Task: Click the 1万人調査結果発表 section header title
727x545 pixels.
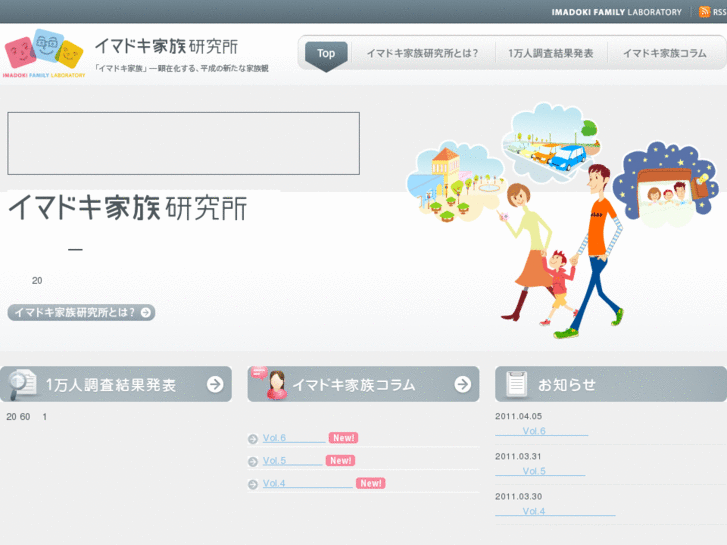Action: 111,385
